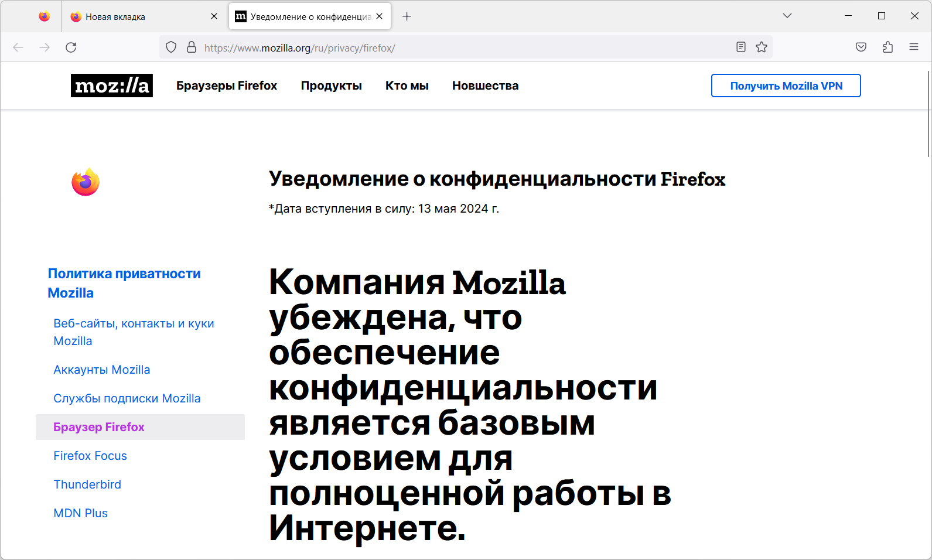Open the Аккаунты Mozilla link

click(102, 370)
